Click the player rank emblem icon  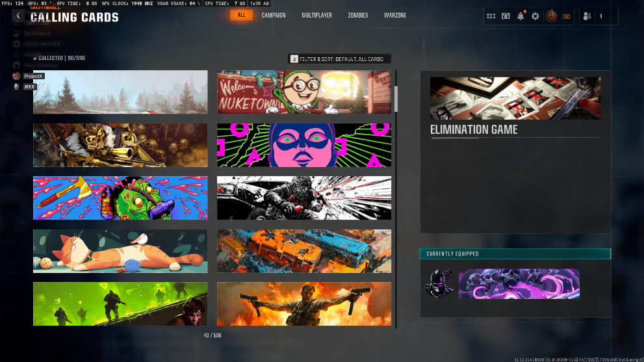click(551, 16)
